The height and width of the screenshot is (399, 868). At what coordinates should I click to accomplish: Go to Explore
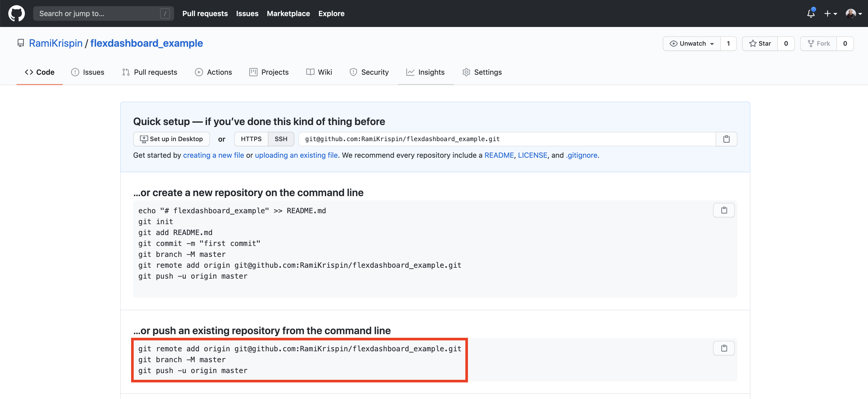[x=331, y=13]
